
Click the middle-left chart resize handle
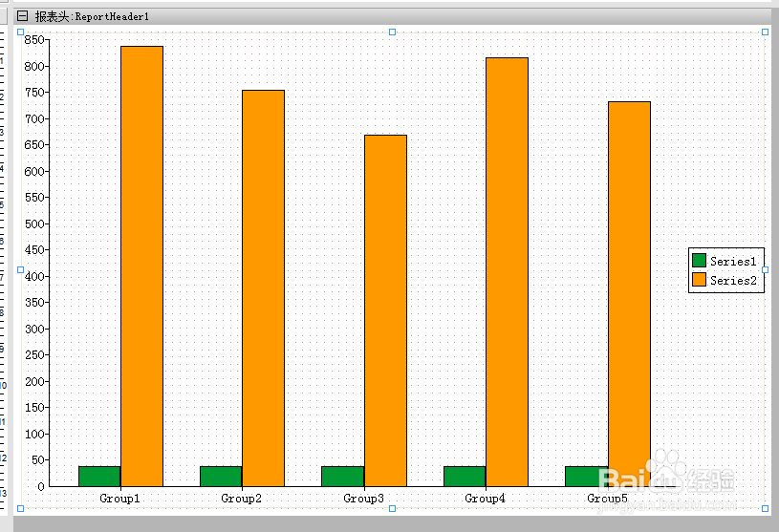tap(20, 269)
